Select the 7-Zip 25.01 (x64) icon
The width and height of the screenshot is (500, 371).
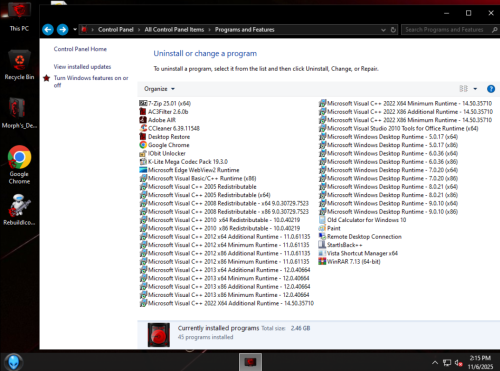(143, 103)
